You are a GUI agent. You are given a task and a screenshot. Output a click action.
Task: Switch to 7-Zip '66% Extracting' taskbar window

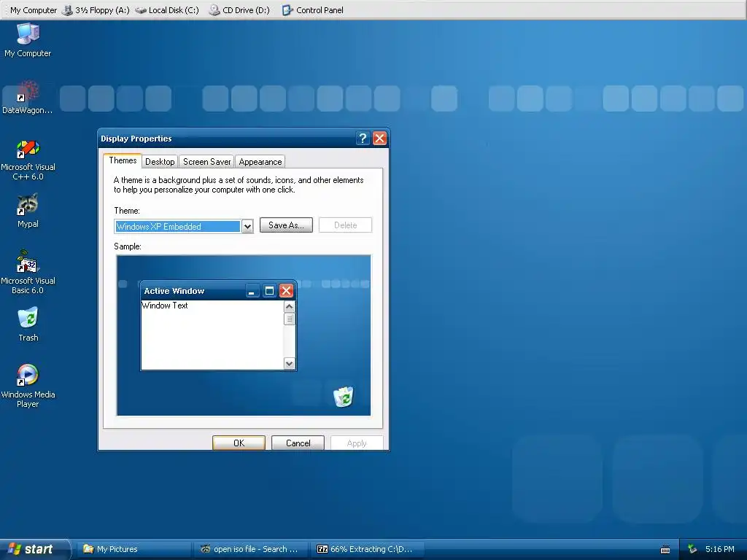tap(368, 549)
